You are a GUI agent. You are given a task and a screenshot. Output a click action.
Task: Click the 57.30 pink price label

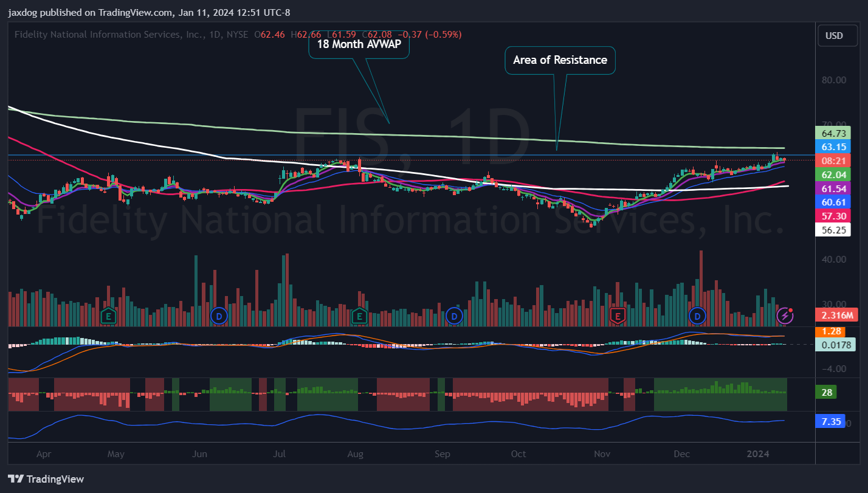[x=832, y=216]
